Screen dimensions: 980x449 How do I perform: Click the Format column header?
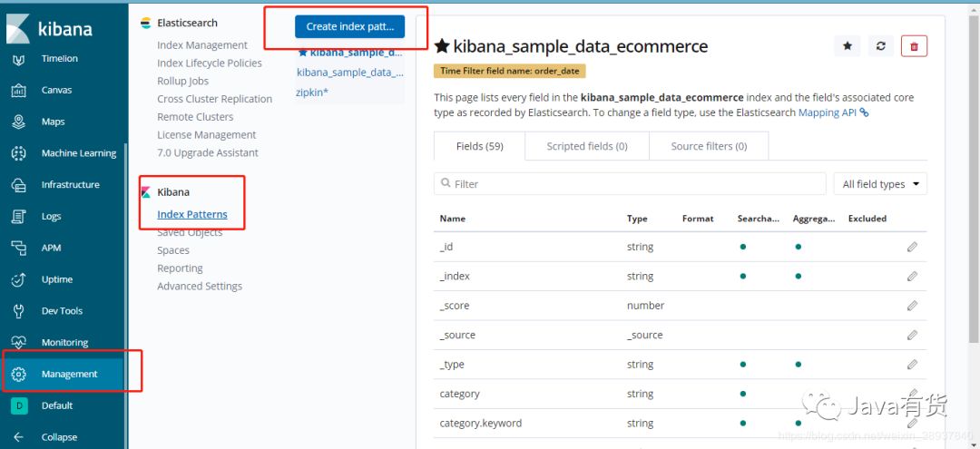[x=698, y=219]
